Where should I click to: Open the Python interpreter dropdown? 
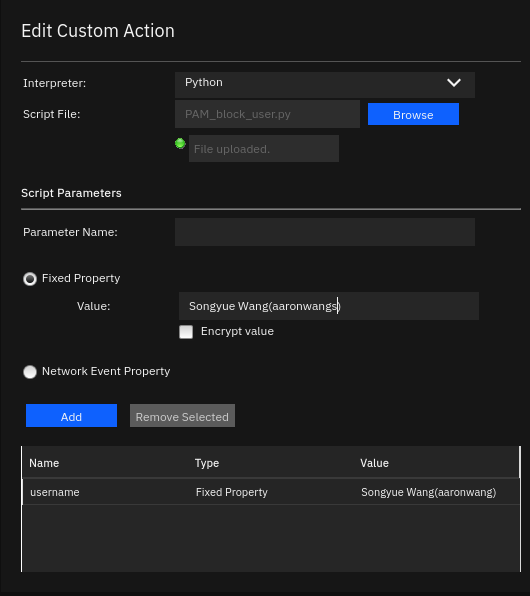tap(325, 85)
